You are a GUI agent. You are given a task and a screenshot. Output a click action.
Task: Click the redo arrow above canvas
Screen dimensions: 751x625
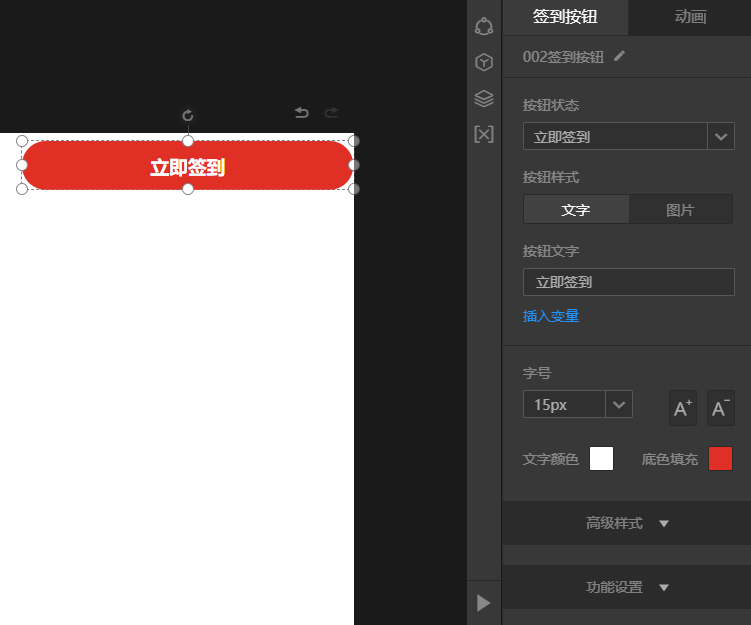pyautogui.click(x=331, y=113)
